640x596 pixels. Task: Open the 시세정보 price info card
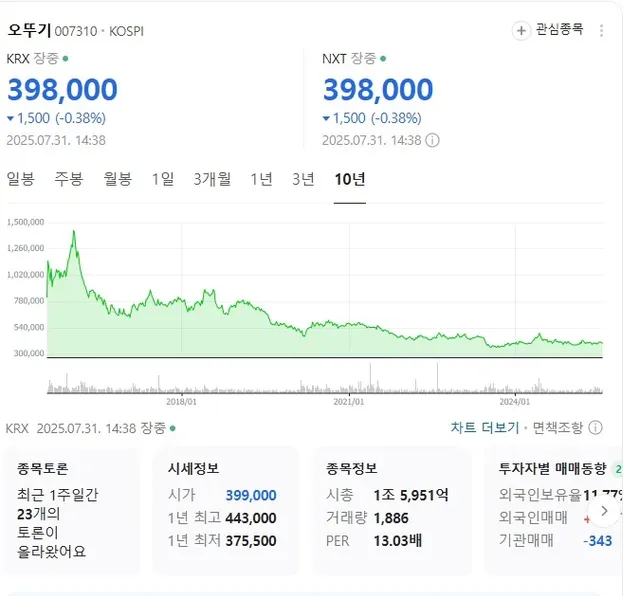point(226,510)
